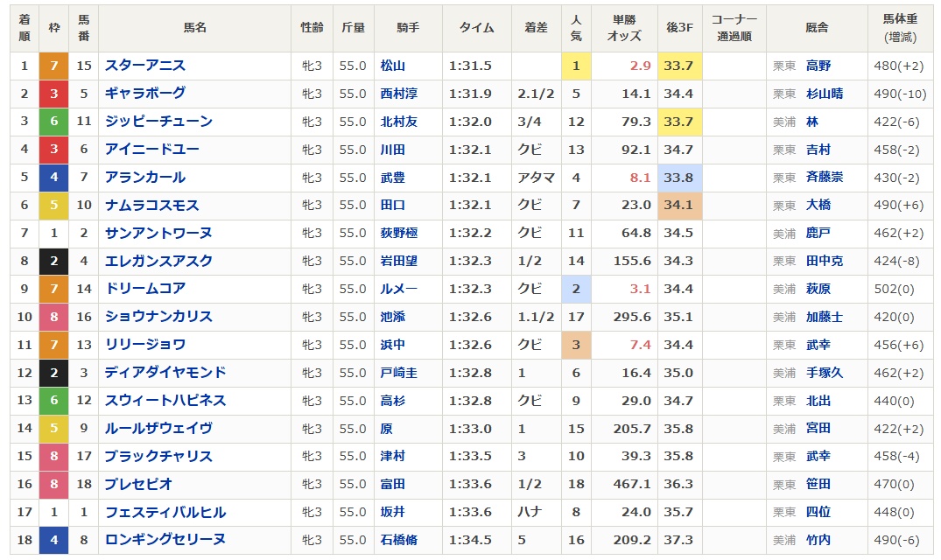Open horse スターアニス profile link
The width and height of the screenshot is (941, 560).
(145, 66)
